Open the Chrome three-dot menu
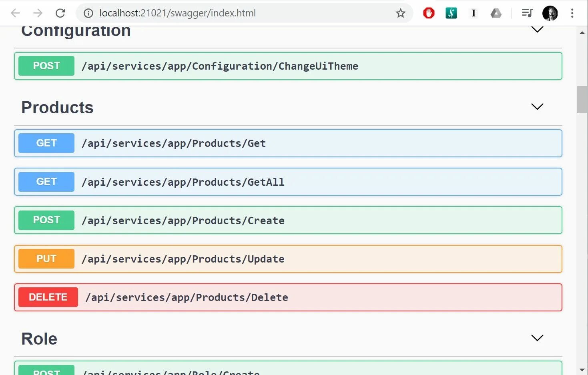The width and height of the screenshot is (588, 375). [x=572, y=13]
